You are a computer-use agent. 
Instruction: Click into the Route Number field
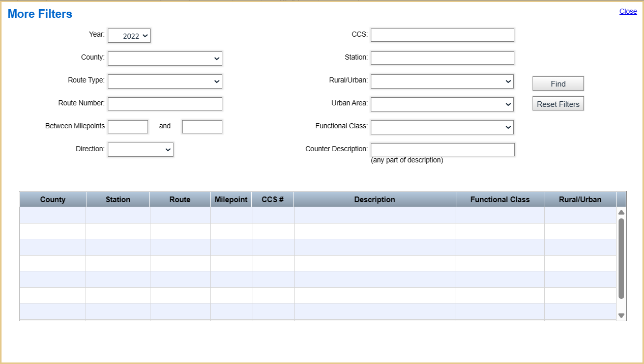(164, 103)
